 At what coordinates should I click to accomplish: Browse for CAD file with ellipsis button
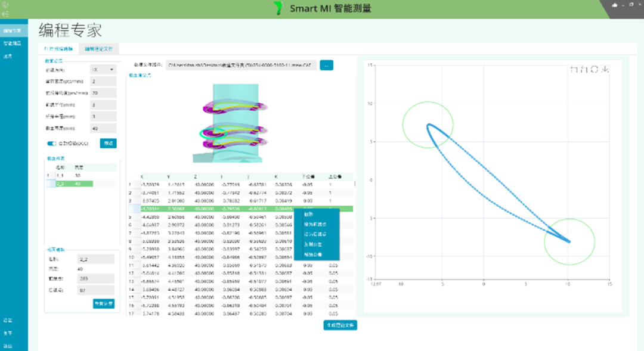pyautogui.click(x=327, y=66)
